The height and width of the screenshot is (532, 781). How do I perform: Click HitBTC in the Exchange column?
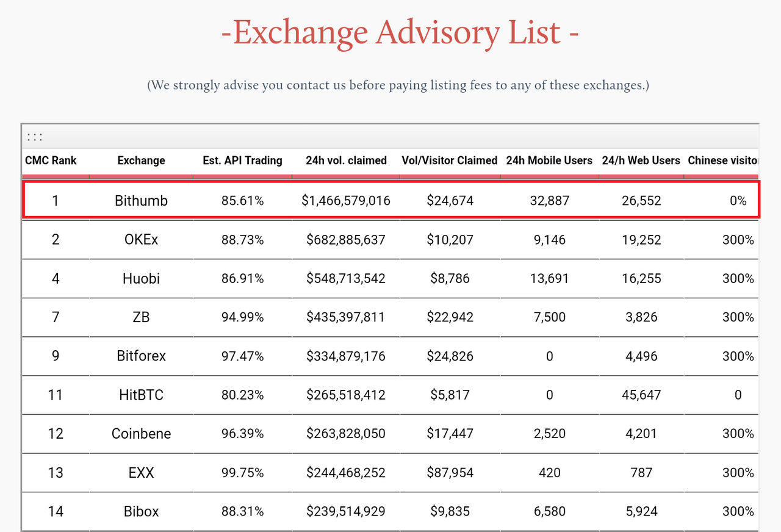pos(141,395)
